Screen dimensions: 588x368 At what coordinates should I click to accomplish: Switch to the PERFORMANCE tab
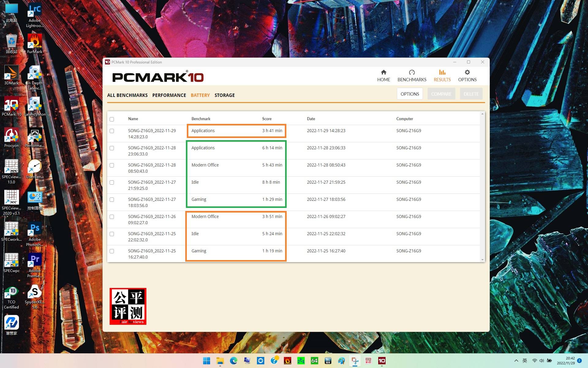(x=169, y=95)
